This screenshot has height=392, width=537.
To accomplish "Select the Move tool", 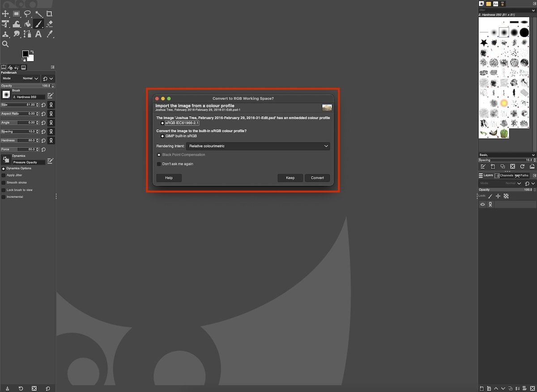I will [5, 13].
